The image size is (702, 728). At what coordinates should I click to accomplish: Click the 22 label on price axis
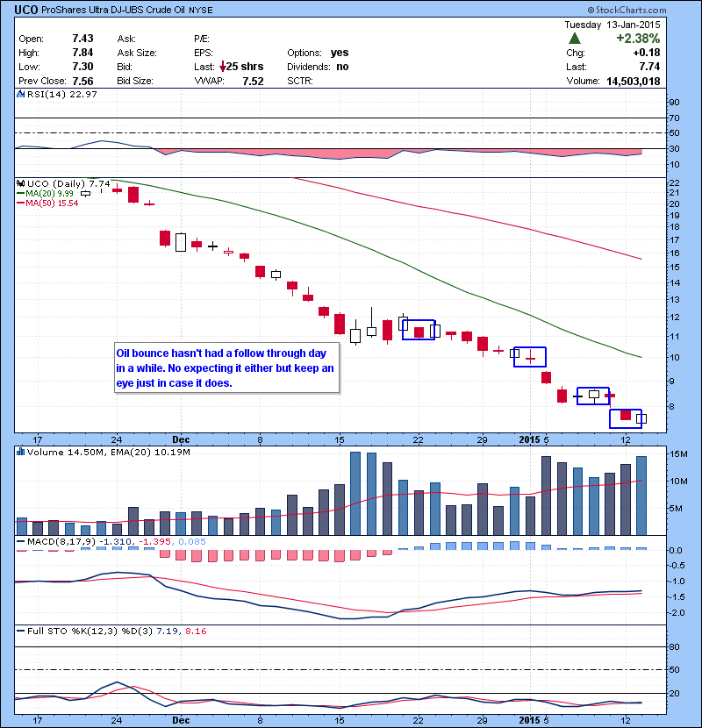pos(674,183)
